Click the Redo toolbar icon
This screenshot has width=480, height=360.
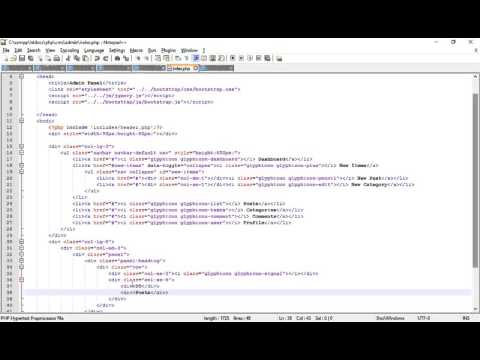(x=106, y=58)
